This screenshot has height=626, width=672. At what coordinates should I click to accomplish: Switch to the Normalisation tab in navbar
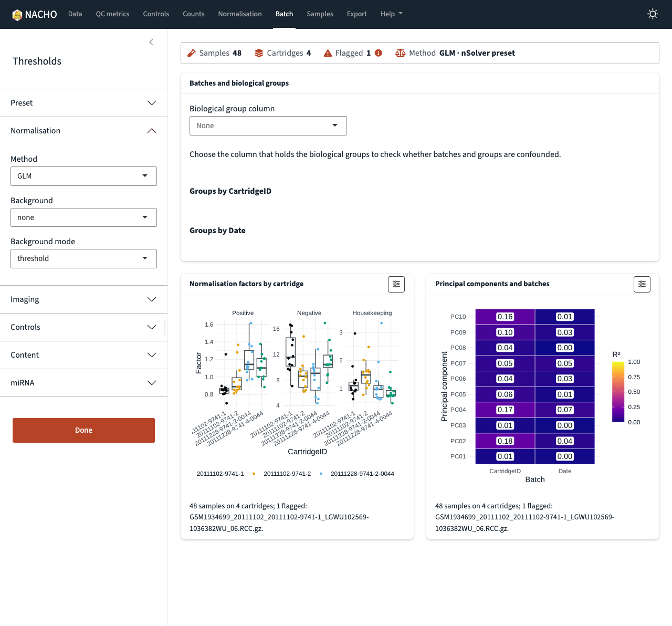pyautogui.click(x=240, y=14)
